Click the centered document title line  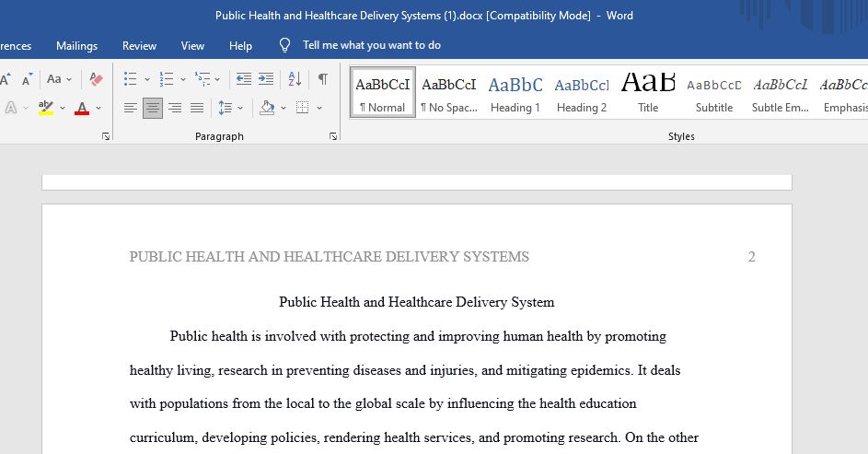pyautogui.click(x=416, y=302)
